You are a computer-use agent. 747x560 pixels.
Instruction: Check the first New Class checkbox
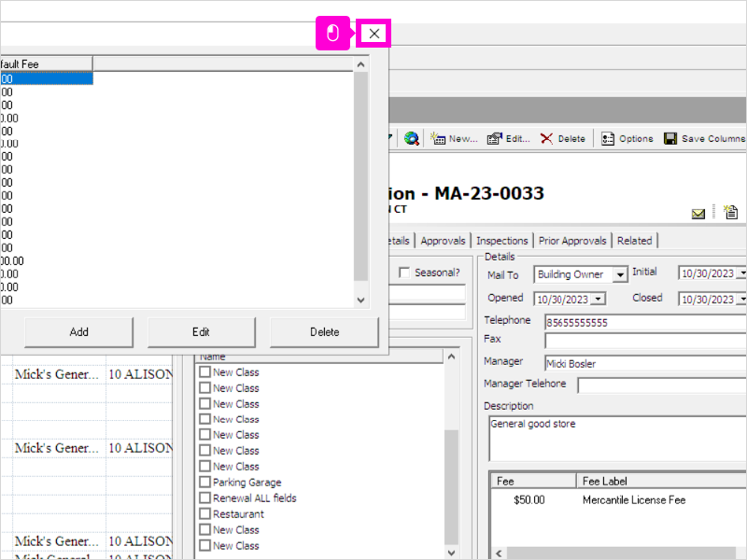point(204,371)
